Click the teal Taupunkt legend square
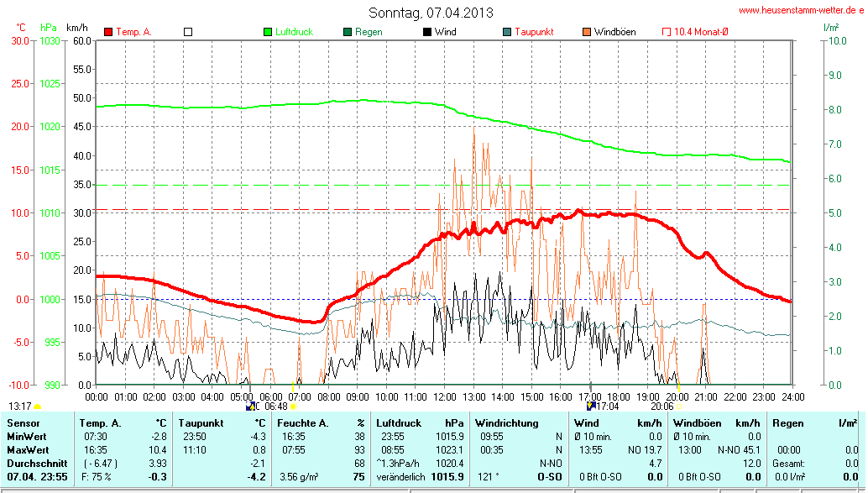This screenshot has width=868, height=493. pos(507,32)
